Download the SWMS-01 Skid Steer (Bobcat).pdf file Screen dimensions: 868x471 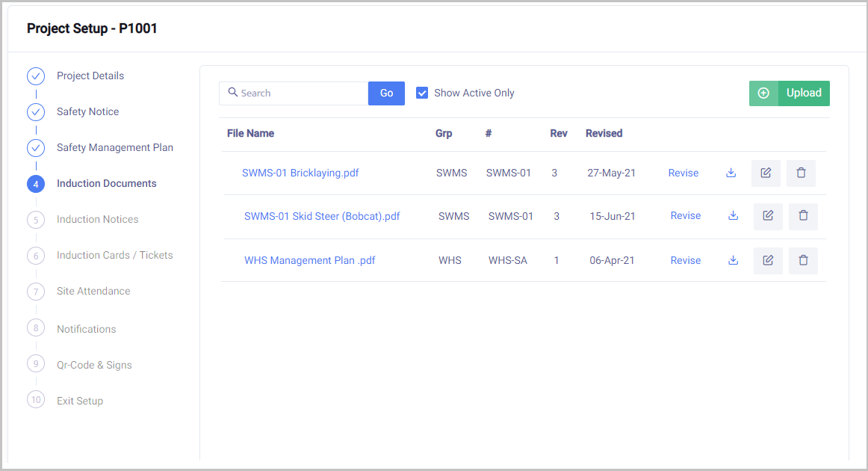point(733,216)
